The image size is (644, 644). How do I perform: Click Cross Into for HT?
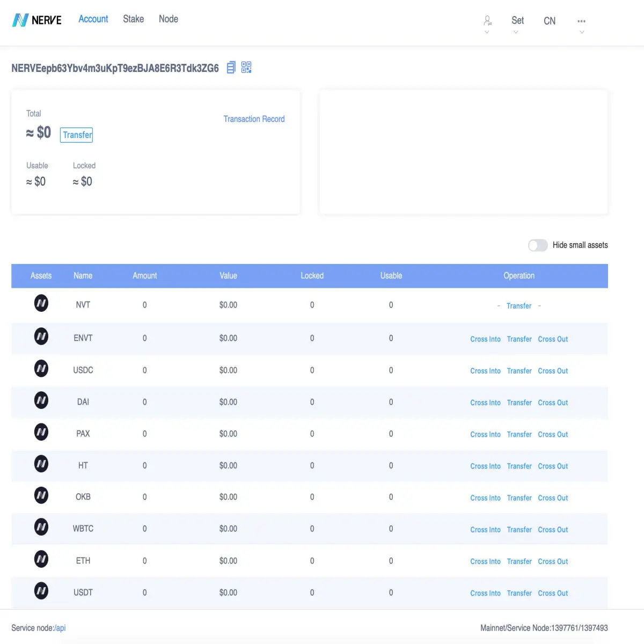tap(485, 466)
